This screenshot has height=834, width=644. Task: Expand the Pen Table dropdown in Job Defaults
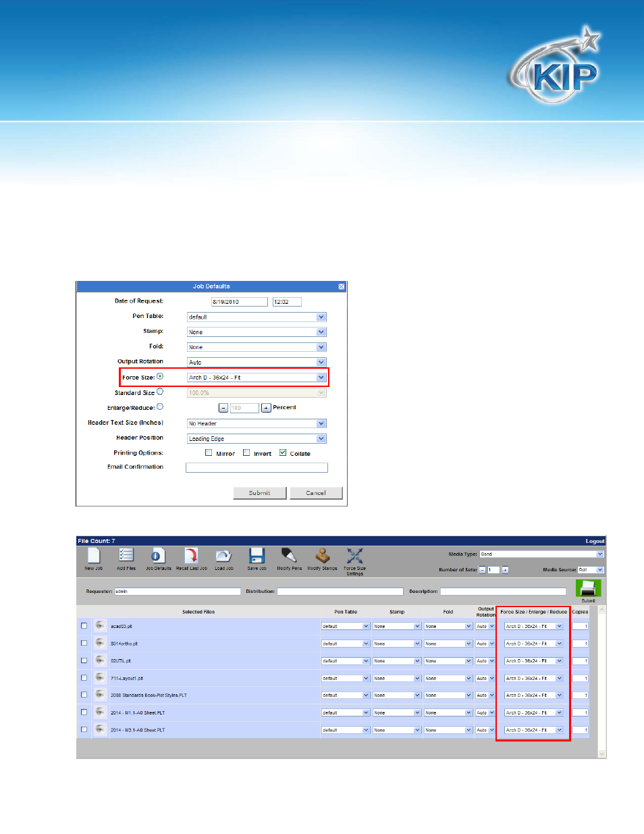click(x=257, y=317)
